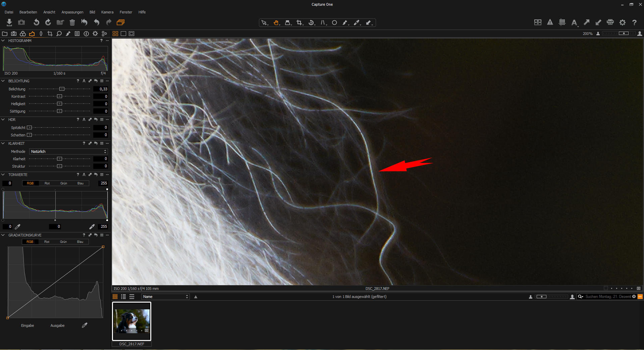Image resolution: width=644 pixels, height=350 pixels.
Task: Show the grid overlay icon
Action: 562,23
